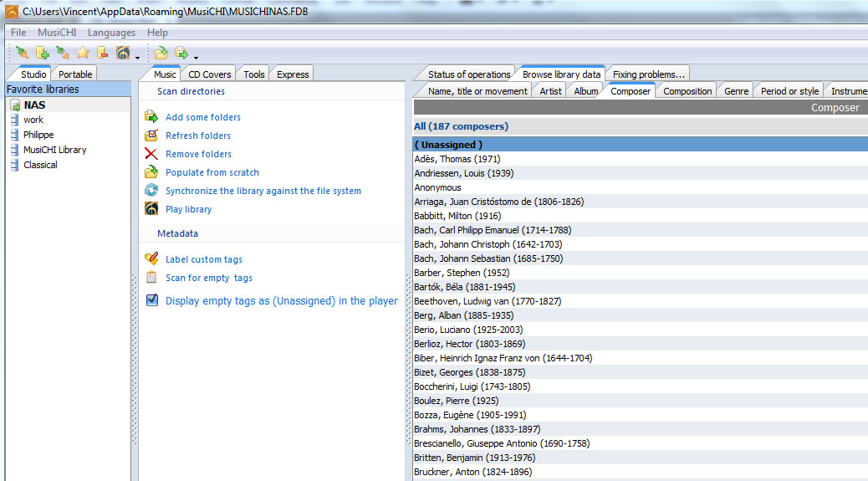Open dropdown arrow next to folder export icon
The width and height of the screenshot is (868, 481).
point(196,57)
